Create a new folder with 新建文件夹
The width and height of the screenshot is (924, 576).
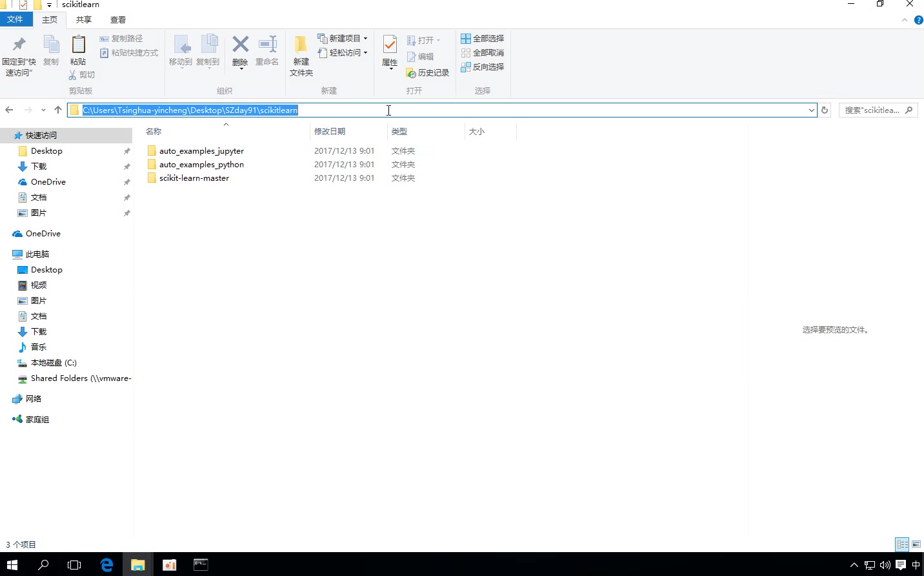[x=301, y=56]
